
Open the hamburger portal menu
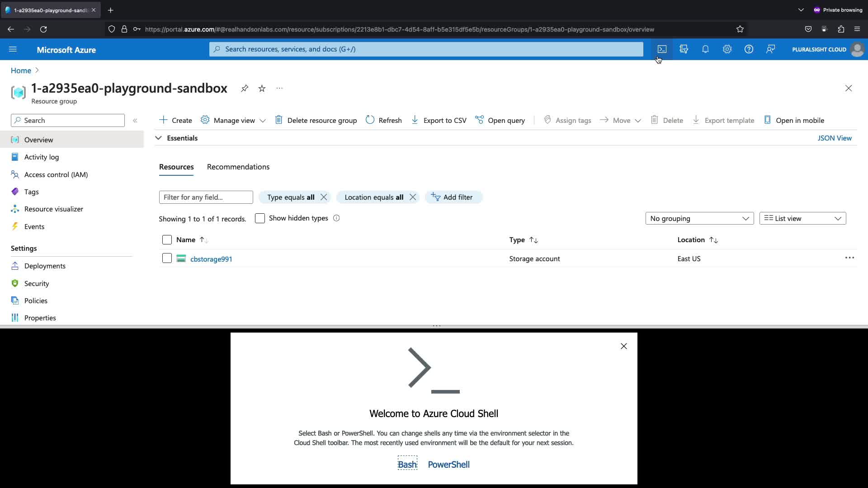[13, 49]
